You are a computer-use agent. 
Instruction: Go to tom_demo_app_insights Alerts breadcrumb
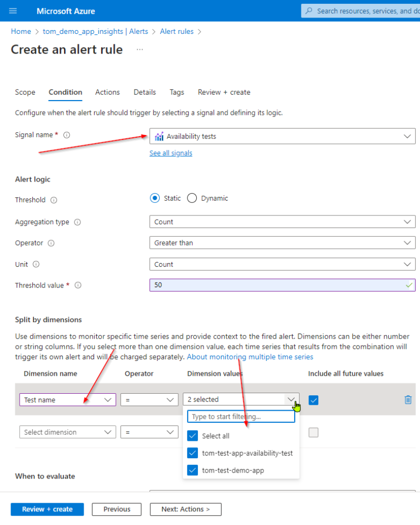click(96, 32)
